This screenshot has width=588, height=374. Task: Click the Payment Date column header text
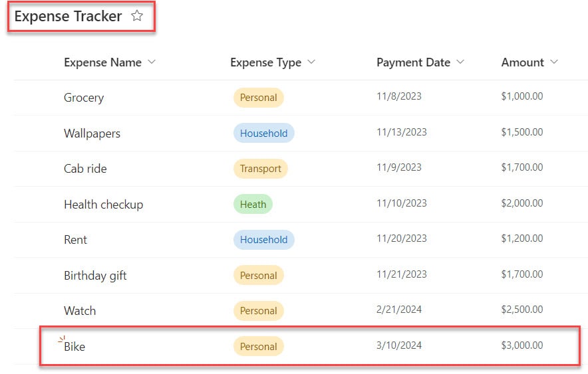[x=413, y=62]
